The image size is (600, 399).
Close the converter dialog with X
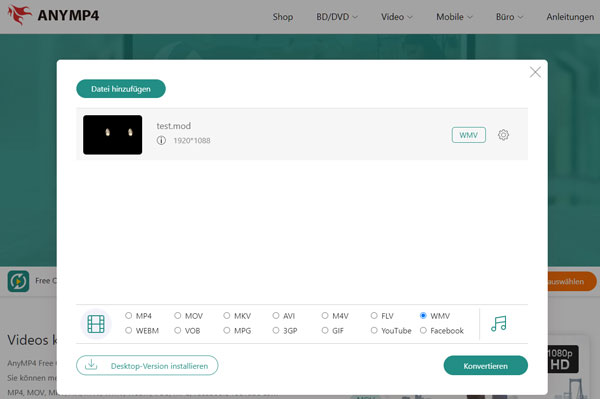pos(535,72)
